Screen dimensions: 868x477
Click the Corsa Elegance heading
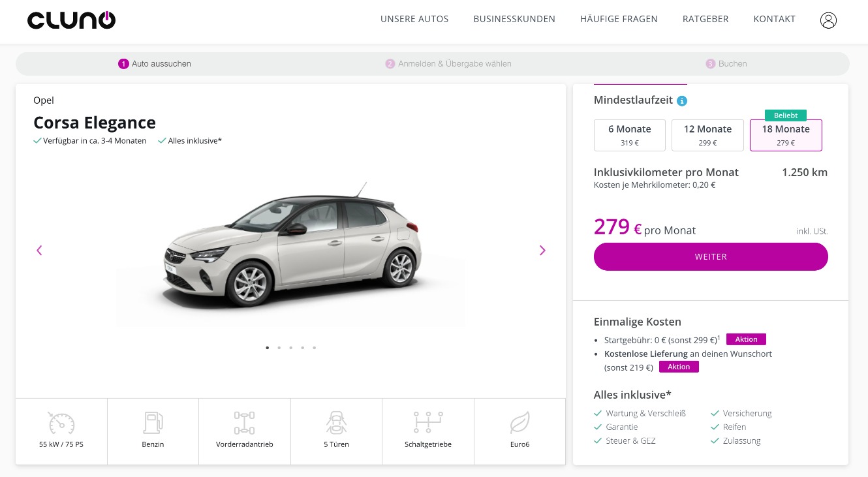pos(95,123)
